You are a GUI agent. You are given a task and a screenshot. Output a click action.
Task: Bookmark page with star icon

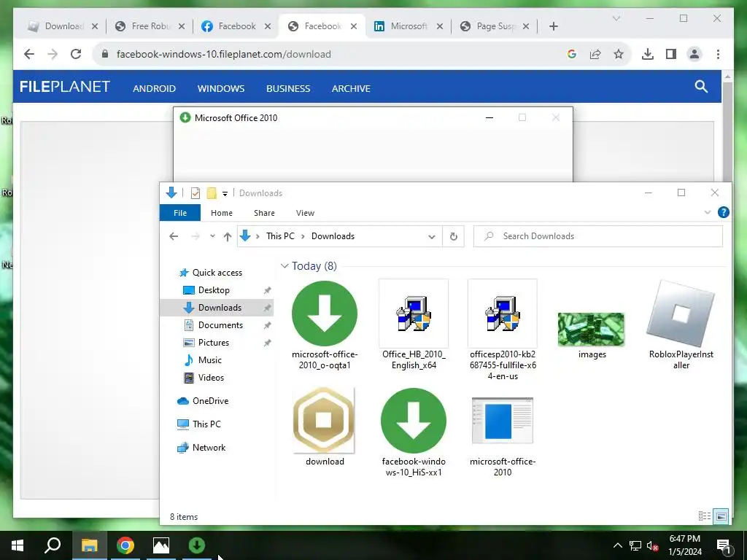point(619,54)
